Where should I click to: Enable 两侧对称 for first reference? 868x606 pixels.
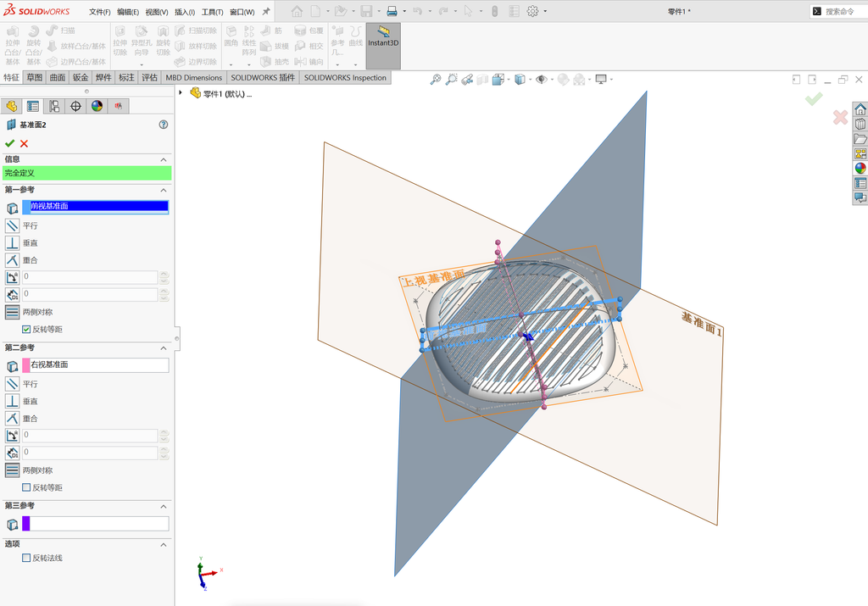point(12,312)
